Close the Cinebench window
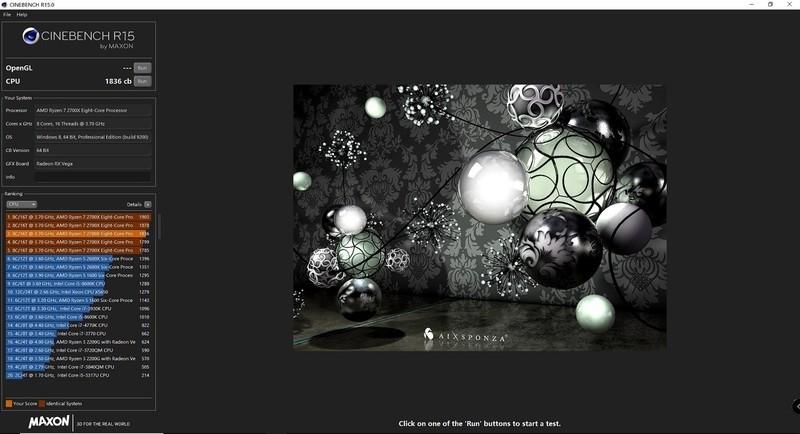 [x=789, y=4]
